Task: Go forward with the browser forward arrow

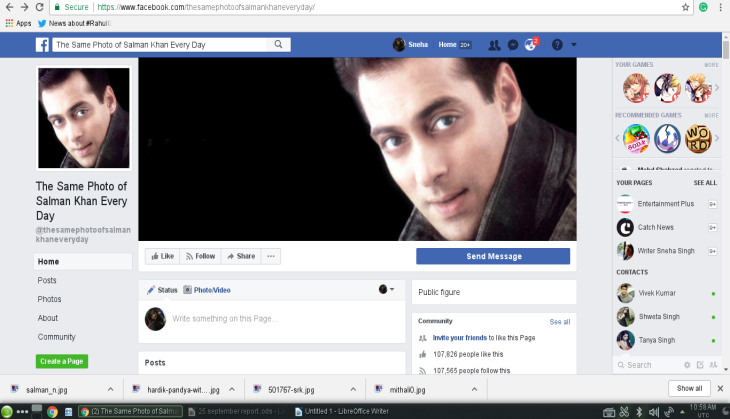Action: 25,7
